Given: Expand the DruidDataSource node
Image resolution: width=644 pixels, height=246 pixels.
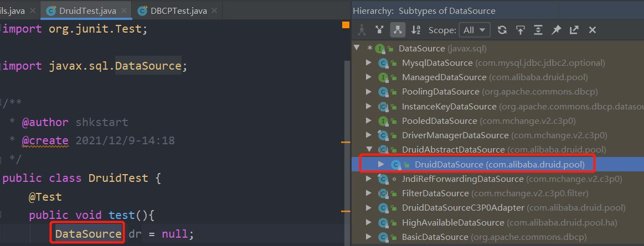Looking at the screenshot, I should point(381,164).
